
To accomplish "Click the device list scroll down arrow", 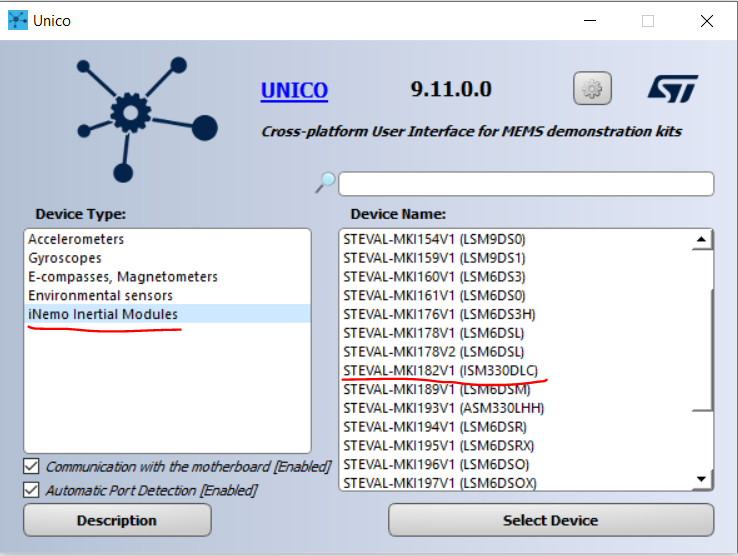I will (x=702, y=479).
